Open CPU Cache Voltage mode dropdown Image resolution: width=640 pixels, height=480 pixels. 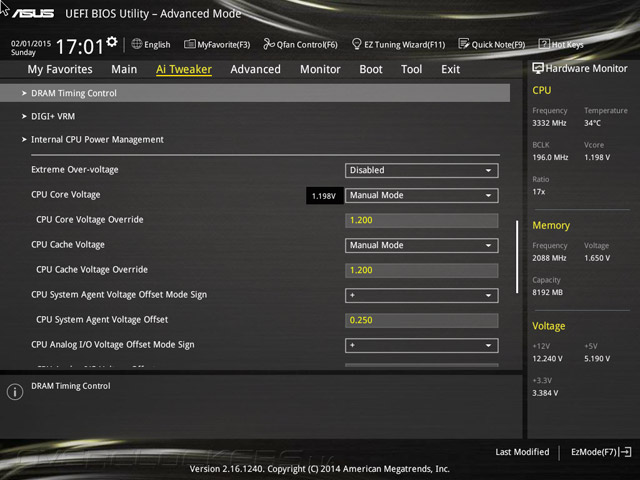[422, 245]
